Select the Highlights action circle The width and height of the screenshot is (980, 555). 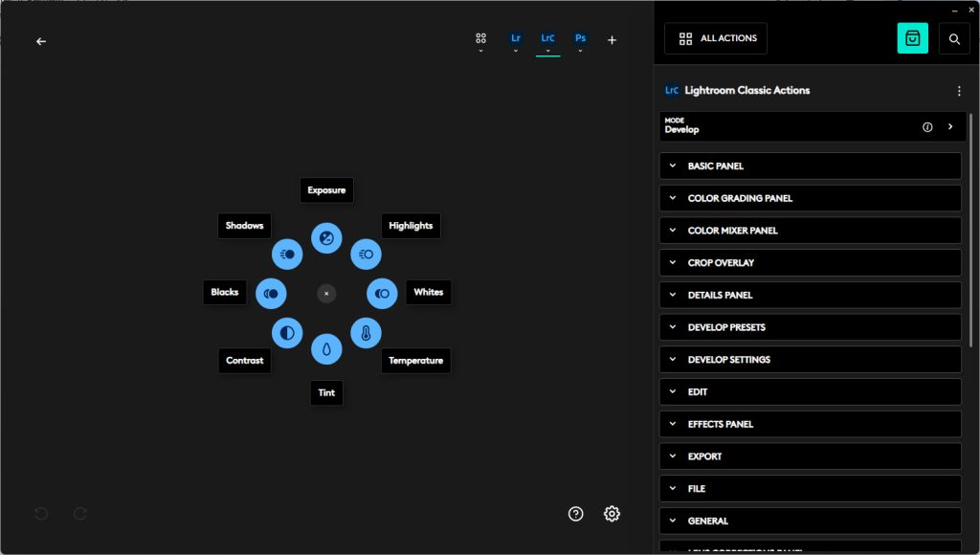(366, 254)
